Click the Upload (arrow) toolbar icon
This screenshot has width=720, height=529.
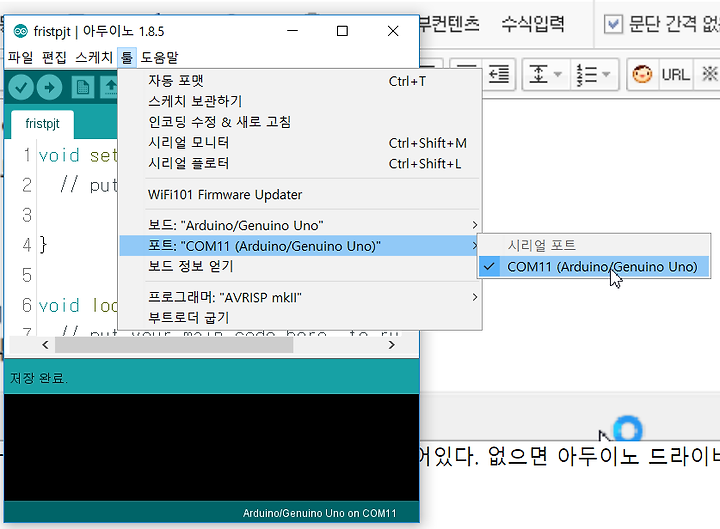(50, 87)
